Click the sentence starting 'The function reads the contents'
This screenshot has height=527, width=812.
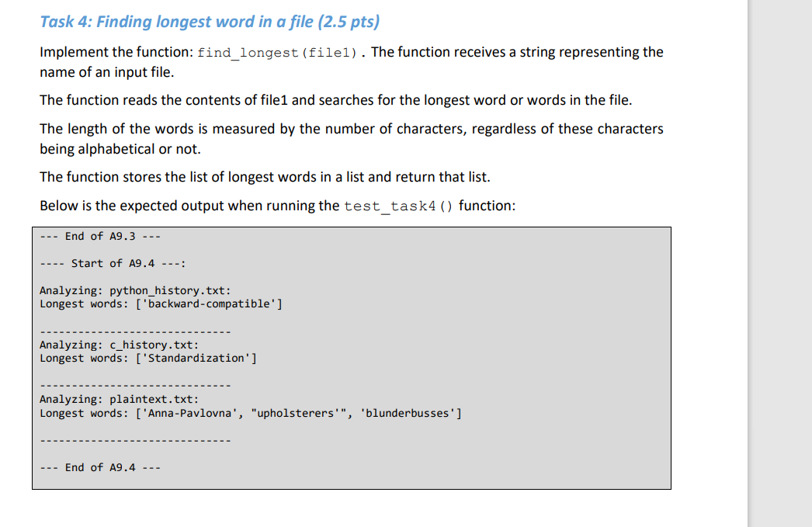336,100
